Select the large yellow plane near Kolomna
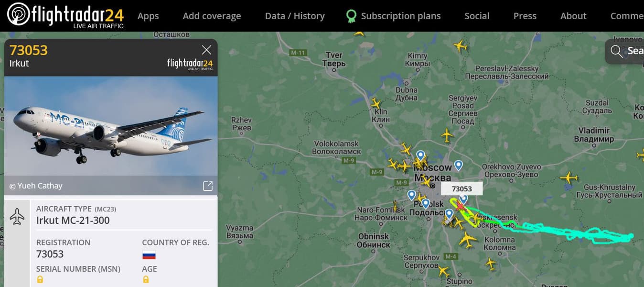The height and width of the screenshot is (287, 644). 468,239
